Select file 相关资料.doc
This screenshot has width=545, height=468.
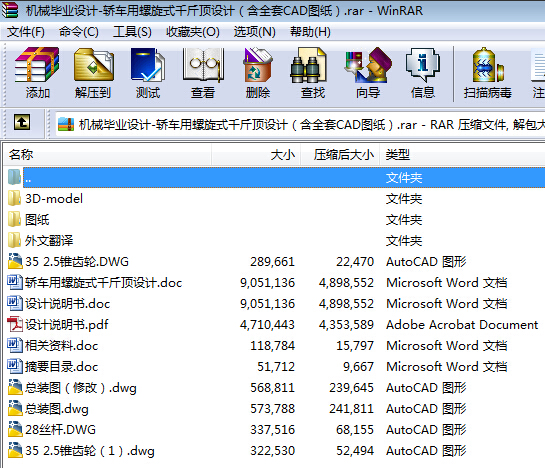click(62, 346)
